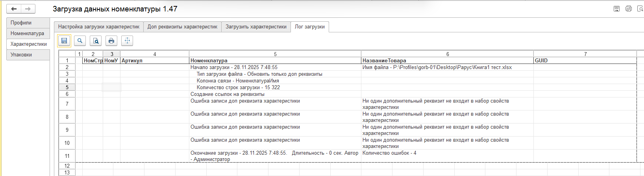Image resolution: width=644 pixels, height=176 pixels.
Task: Click the magnifier find icon in toolbar
Action: [80, 41]
